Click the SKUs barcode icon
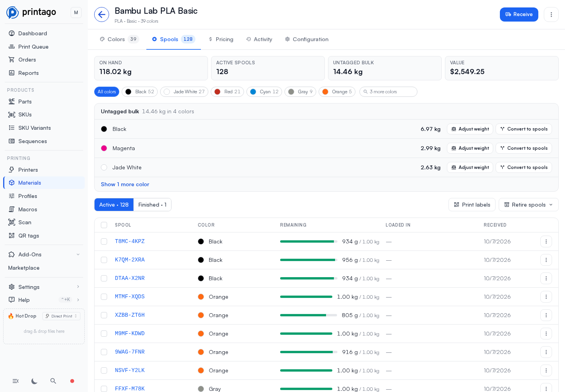Viewport: 565px width, 392px height. point(12,114)
